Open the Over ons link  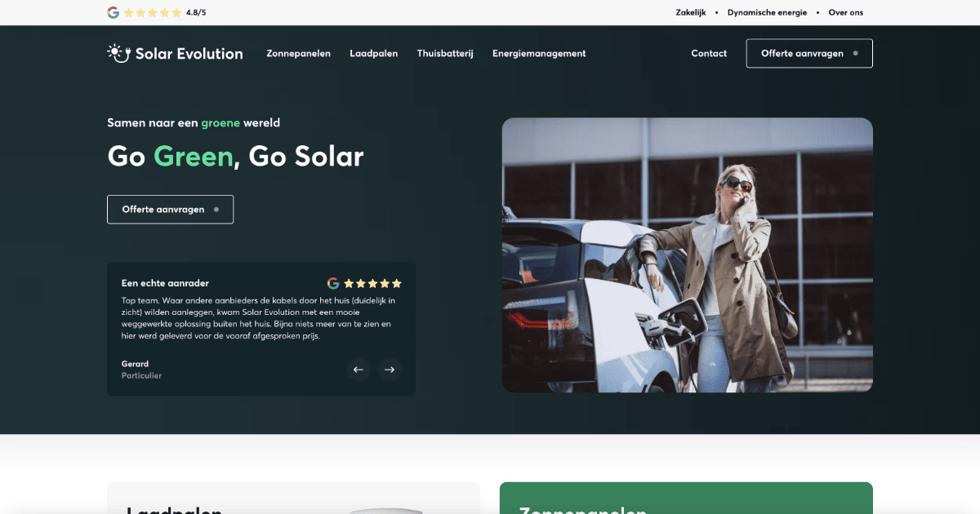pyautogui.click(x=845, y=12)
